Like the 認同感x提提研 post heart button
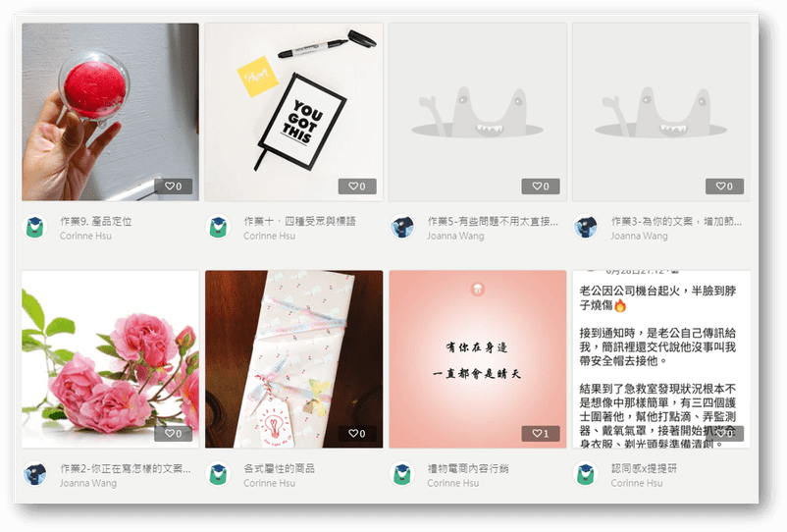This screenshot has height=532, width=787. [724, 434]
